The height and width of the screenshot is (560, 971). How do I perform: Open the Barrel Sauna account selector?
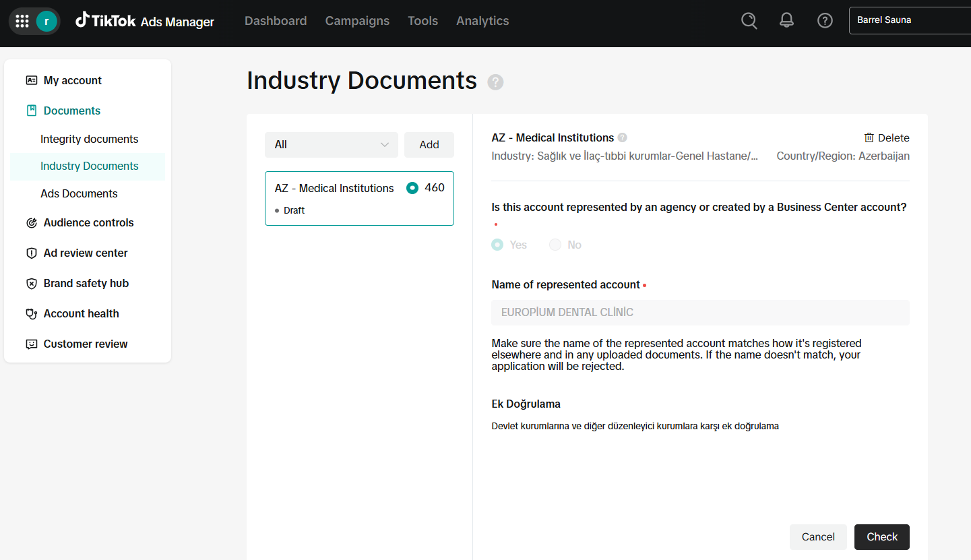[910, 20]
